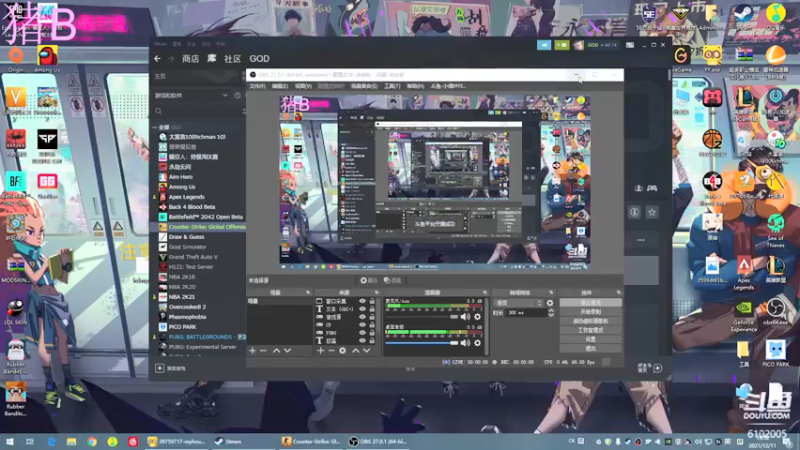Image resolution: width=800 pixels, height=450 pixels.
Task: Move source down in OBS Sources panel
Action: click(366, 351)
